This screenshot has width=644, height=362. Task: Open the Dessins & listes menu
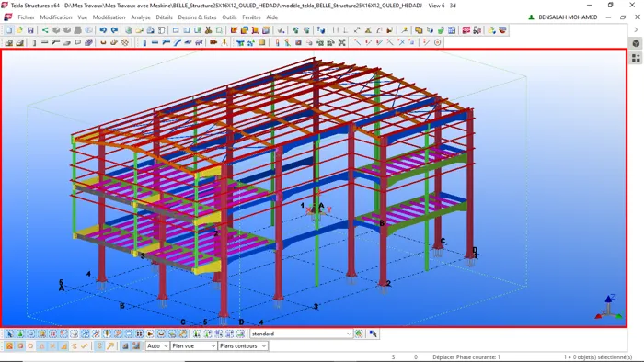[x=197, y=17]
